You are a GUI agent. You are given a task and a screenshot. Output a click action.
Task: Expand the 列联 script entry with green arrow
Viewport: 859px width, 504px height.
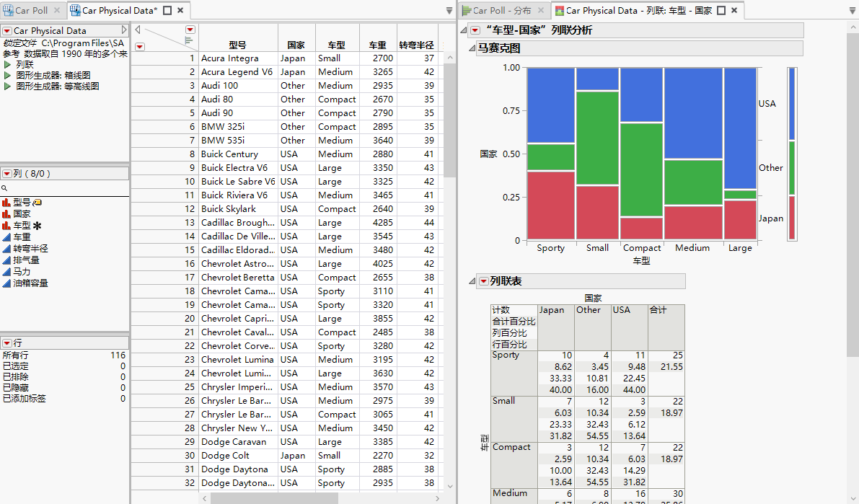pyautogui.click(x=6, y=63)
